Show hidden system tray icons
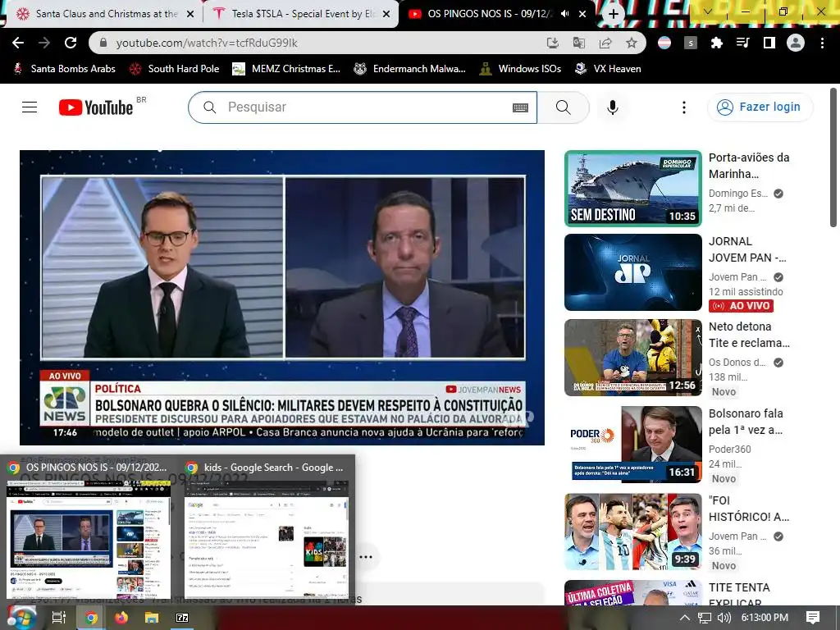 tap(685, 618)
